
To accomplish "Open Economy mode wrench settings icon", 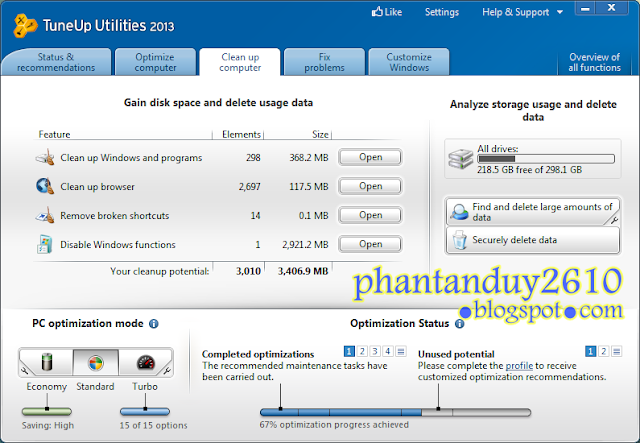I will [x=24, y=370].
